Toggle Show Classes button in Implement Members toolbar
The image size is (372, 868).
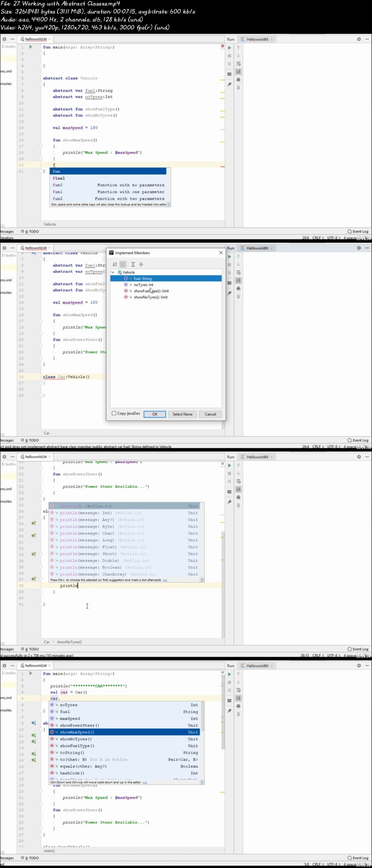click(123, 264)
